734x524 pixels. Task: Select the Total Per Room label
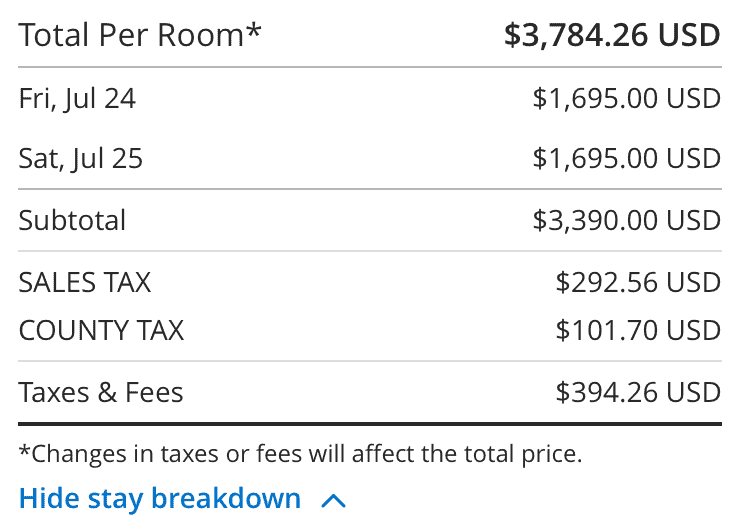click(x=139, y=35)
